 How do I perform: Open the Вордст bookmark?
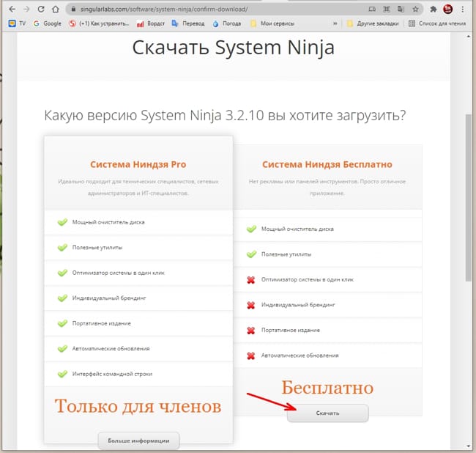151,23
